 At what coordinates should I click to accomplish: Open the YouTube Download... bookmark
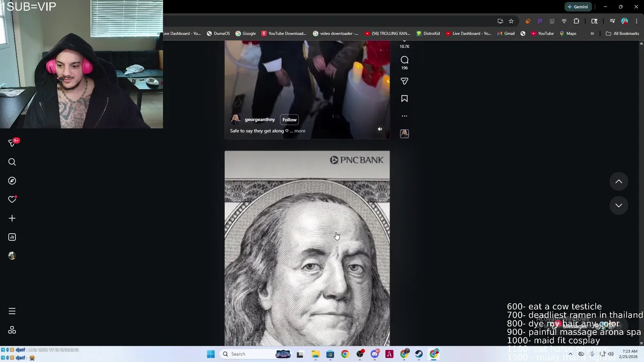284,34
